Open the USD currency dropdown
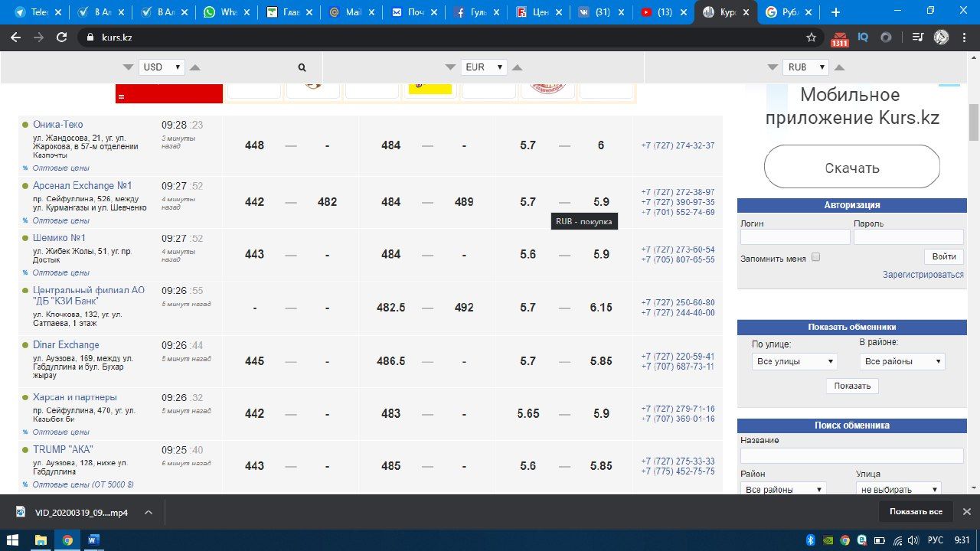 (162, 67)
